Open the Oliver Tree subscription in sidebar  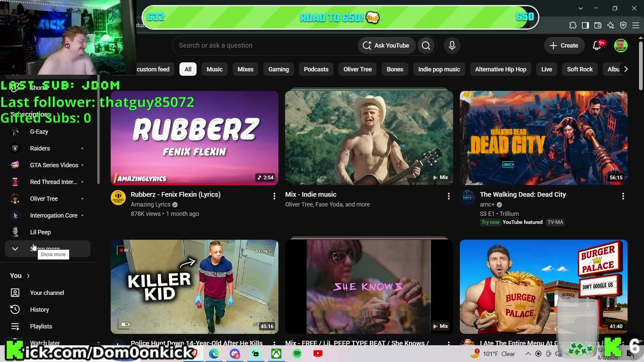click(48, 199)
